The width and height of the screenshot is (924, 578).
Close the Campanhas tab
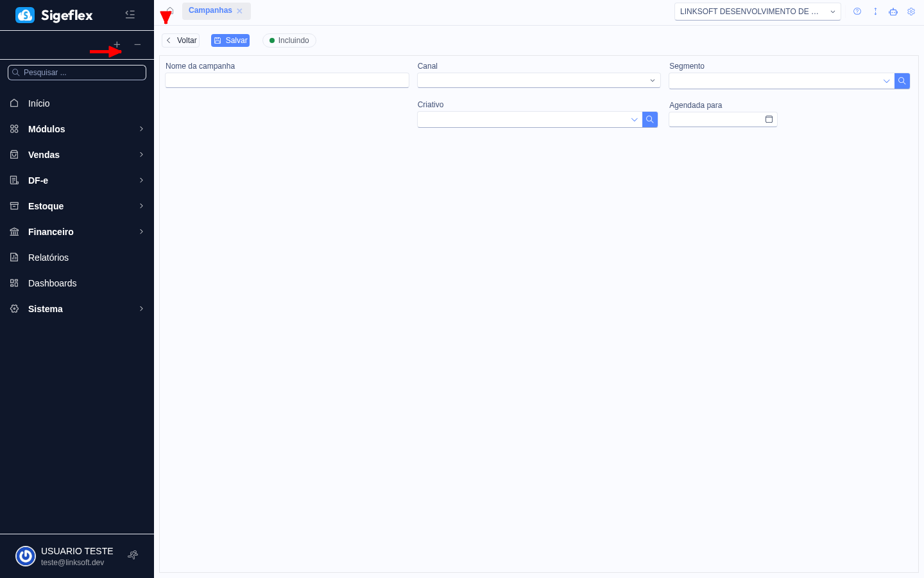(239, 11)
